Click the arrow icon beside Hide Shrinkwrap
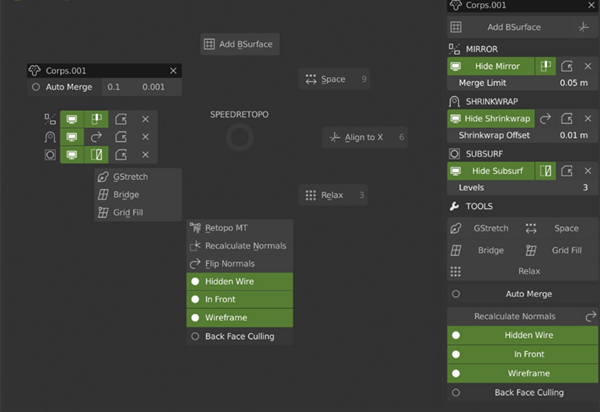 (x=546, y=118)
